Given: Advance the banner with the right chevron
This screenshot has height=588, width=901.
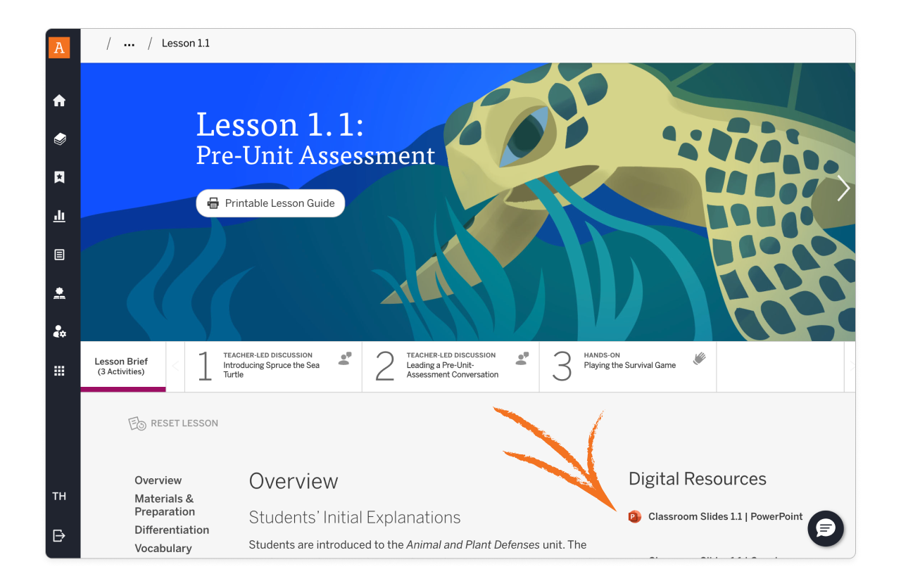Looking at the screenshot, I should (x=843, y=188).
